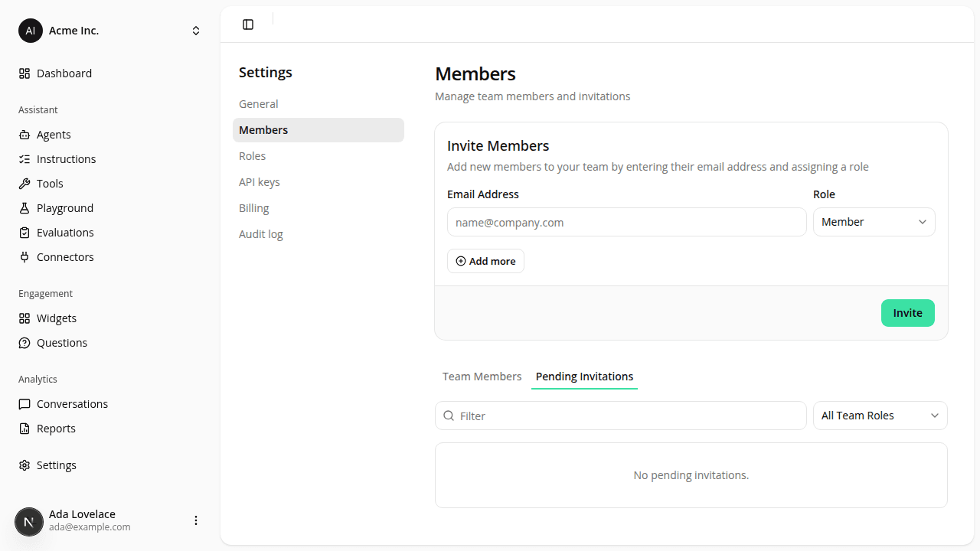Viewport: 980px width, 551px height.
Task: Select Members in settings navigation
Action: 318,130
